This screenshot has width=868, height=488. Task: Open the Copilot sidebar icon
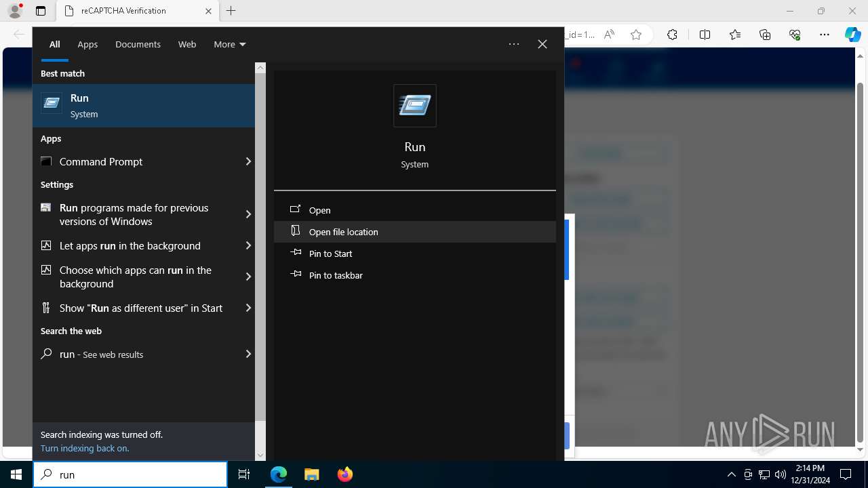click(x=853, y=35)
